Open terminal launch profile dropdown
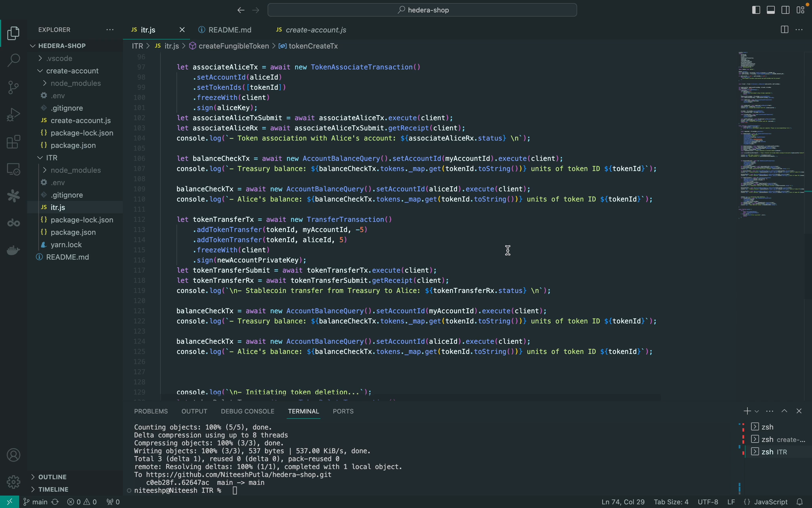This screenshot has width=812, height=508. tap(757, 411)
